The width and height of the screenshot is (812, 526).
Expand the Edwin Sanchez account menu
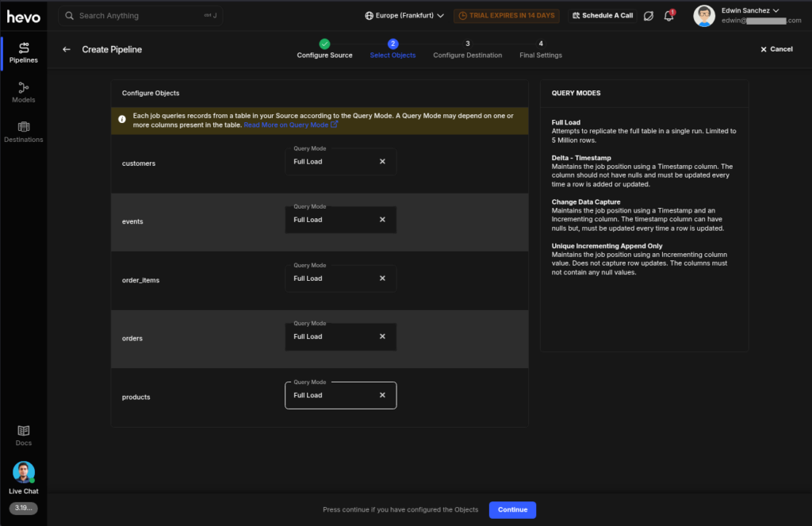(x=750, y=10)
